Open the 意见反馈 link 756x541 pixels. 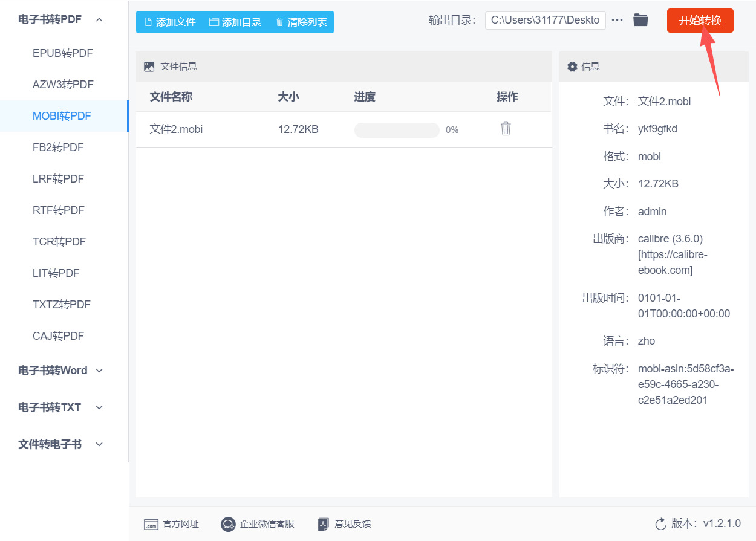[353, 524]
